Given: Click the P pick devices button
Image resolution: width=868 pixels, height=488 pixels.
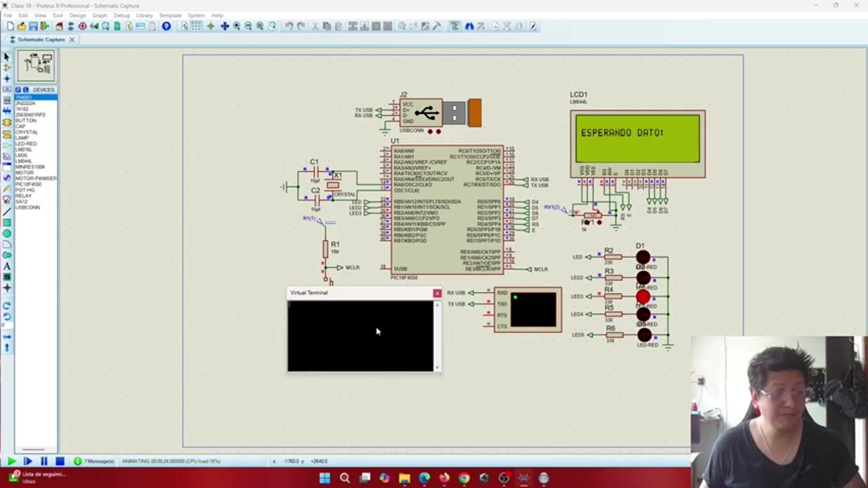Looking at the screenshot, I should [18, 89].
